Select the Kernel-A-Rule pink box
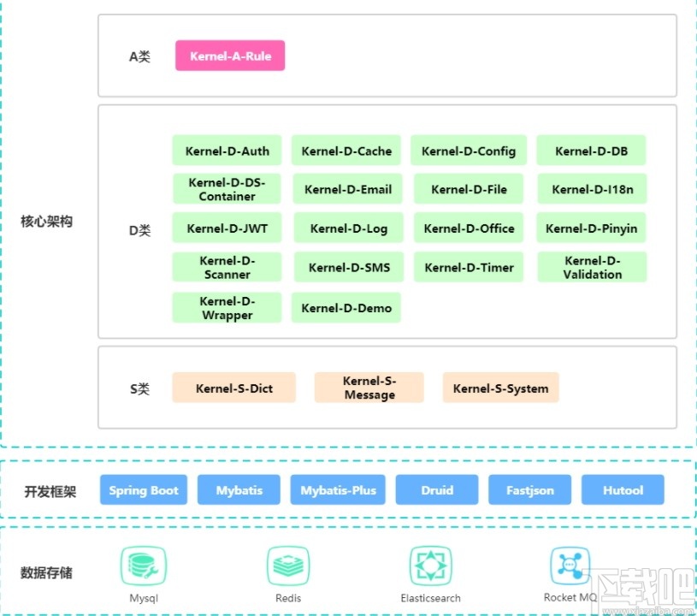This screenshot has height=616, width=697. pos(230,56)
